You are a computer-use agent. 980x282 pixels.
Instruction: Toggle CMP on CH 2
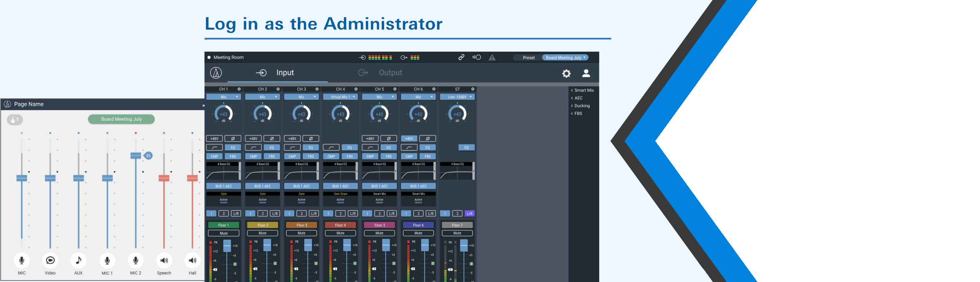[253, 156]
